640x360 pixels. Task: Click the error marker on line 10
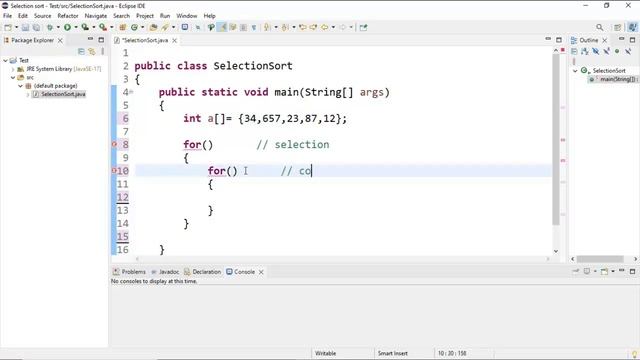(114, 171)
